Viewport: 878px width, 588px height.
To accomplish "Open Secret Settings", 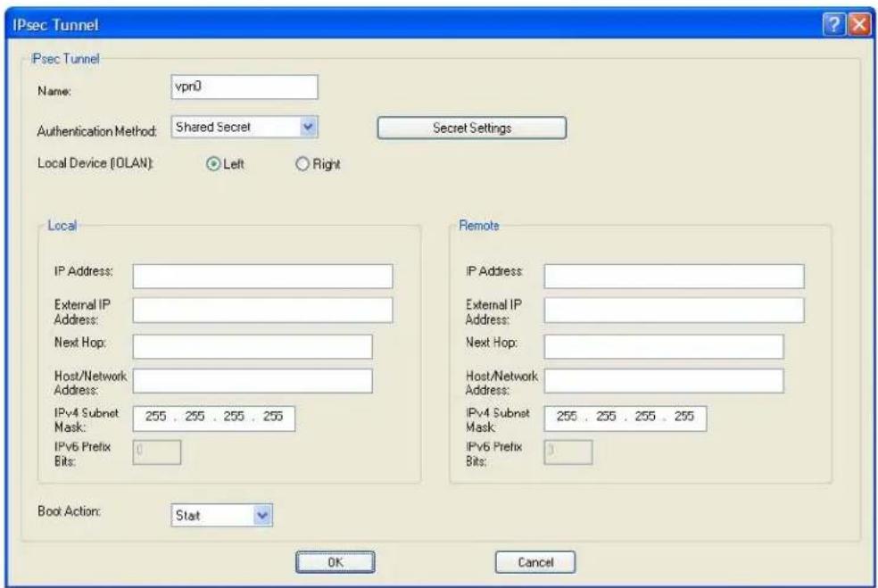I will tap(472, 128).
